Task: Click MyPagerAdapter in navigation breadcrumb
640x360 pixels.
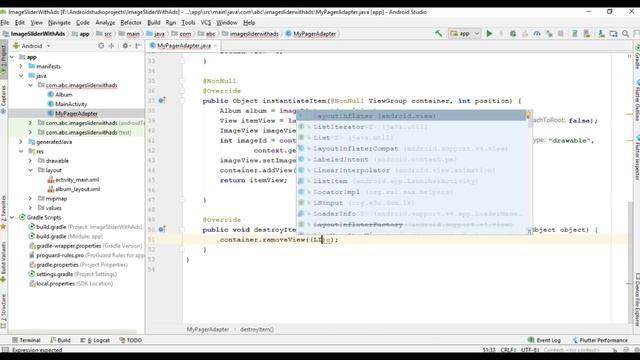Action: tap(311, 33)
